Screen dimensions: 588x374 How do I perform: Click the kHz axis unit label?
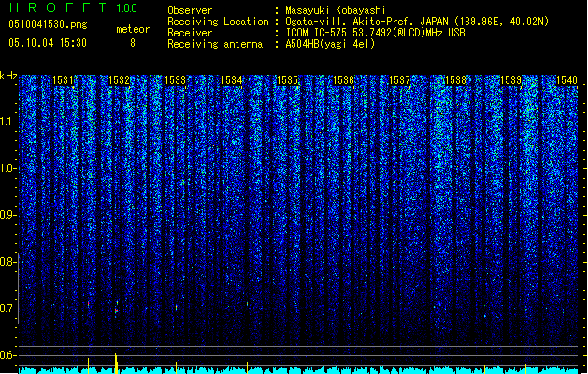point(8,76)
